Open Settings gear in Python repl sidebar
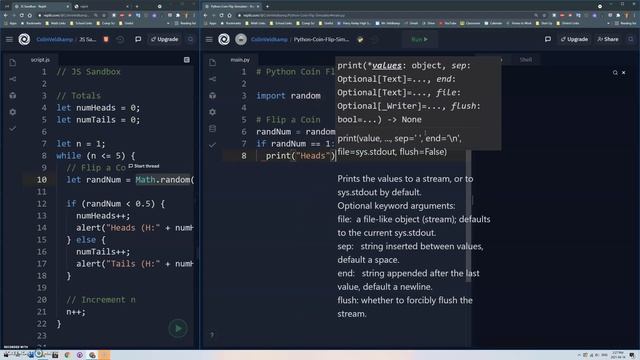 212,112
